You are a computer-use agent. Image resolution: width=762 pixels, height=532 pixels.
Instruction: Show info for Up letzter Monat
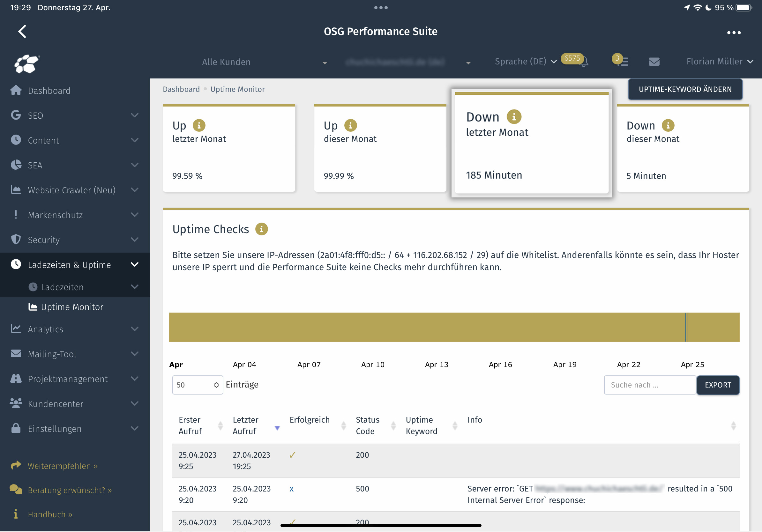(199, 125)
